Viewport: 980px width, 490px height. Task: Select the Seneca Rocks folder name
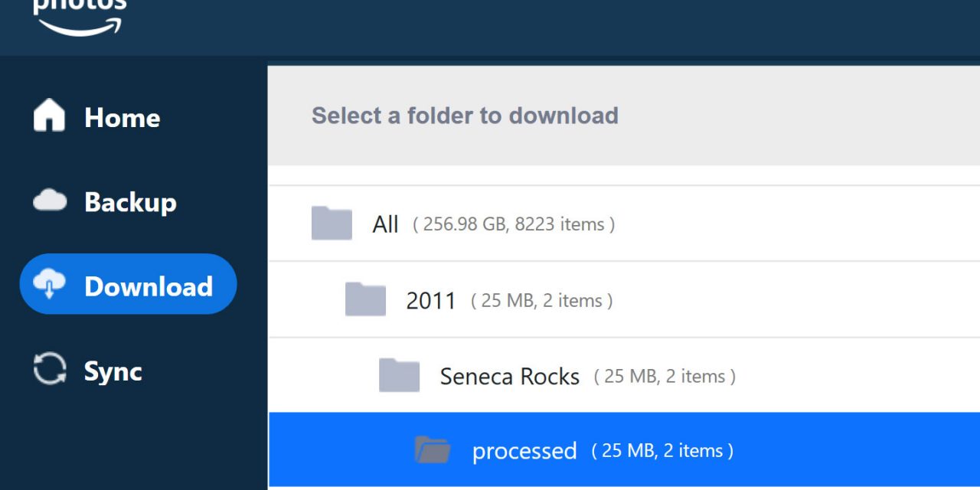tap(509, 377)
